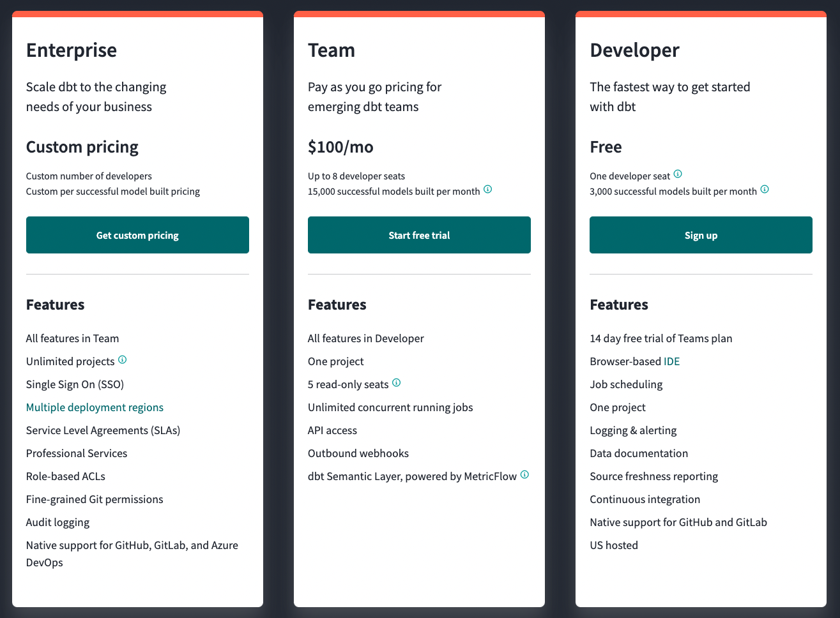Click 'Continuous integration' feature

click(x=645, y=499)
